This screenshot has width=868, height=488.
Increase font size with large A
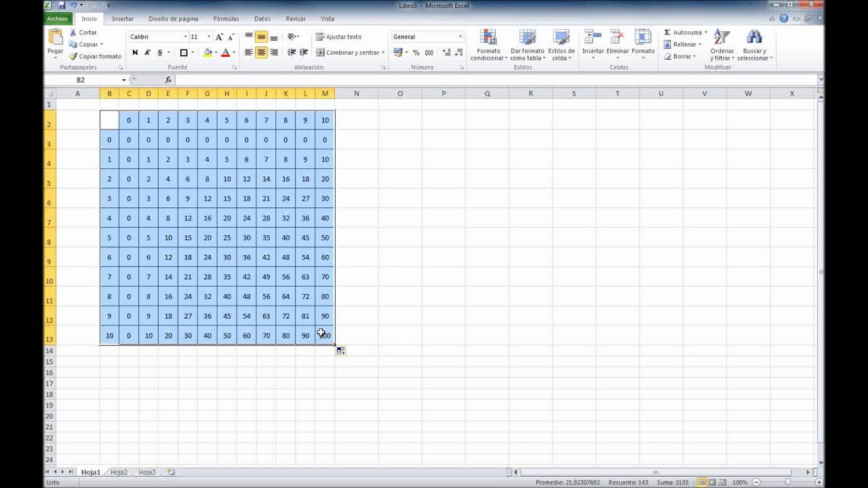tap(219, 37)
